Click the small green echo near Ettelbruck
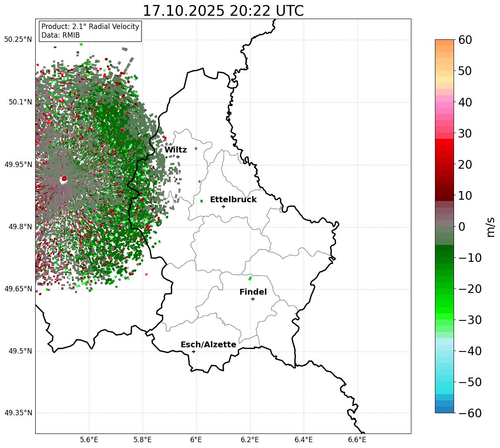The width and height of the screenshot is (500, 448). tap(201, 201)
